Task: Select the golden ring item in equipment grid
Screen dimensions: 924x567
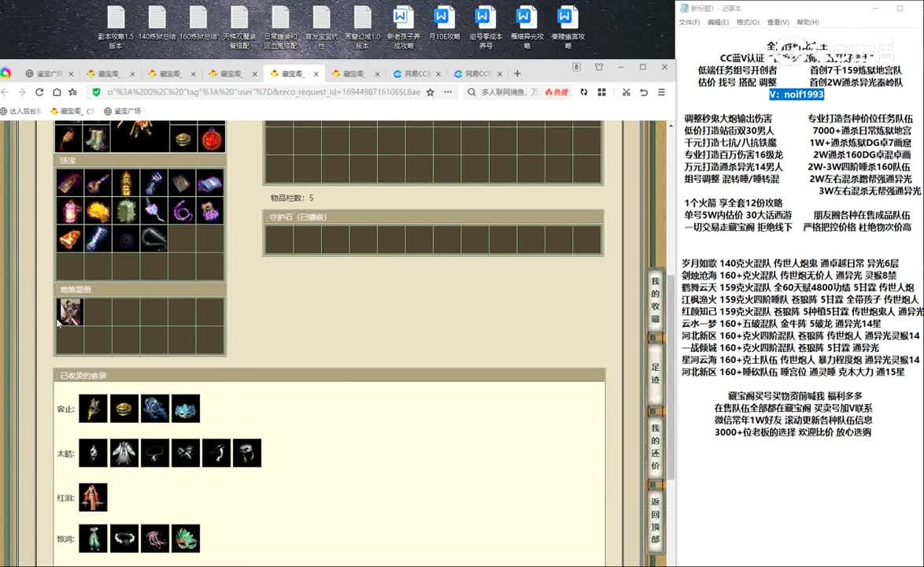Action: click(183, 139)
